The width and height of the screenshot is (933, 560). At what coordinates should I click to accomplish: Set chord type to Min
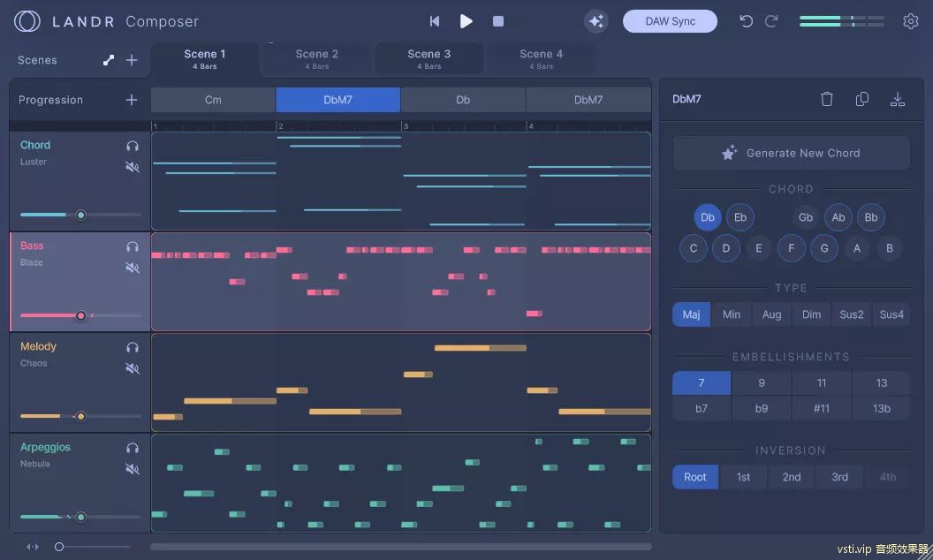pyautogui.click(x=732, y=314)
